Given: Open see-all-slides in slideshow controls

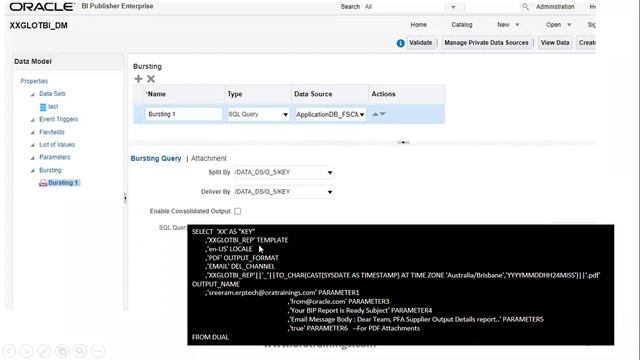Looking at the screenshot, I should click(x=62, y=351).
